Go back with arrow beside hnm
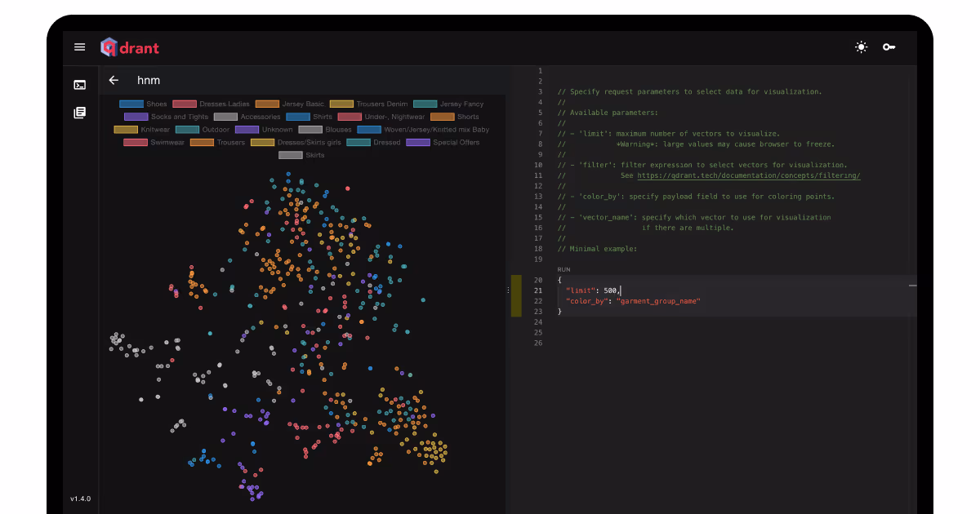 click(114, 80)
